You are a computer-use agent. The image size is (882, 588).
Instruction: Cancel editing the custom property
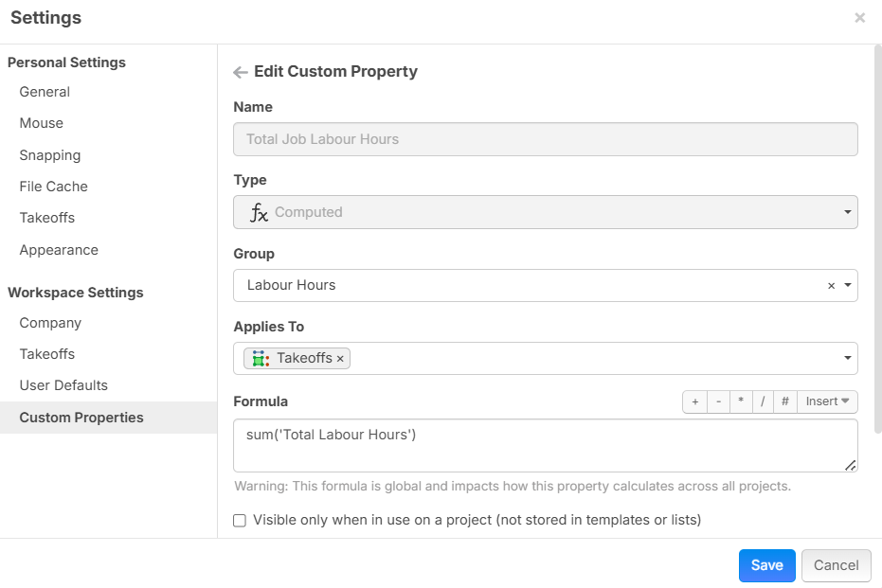tap(836, 565)
